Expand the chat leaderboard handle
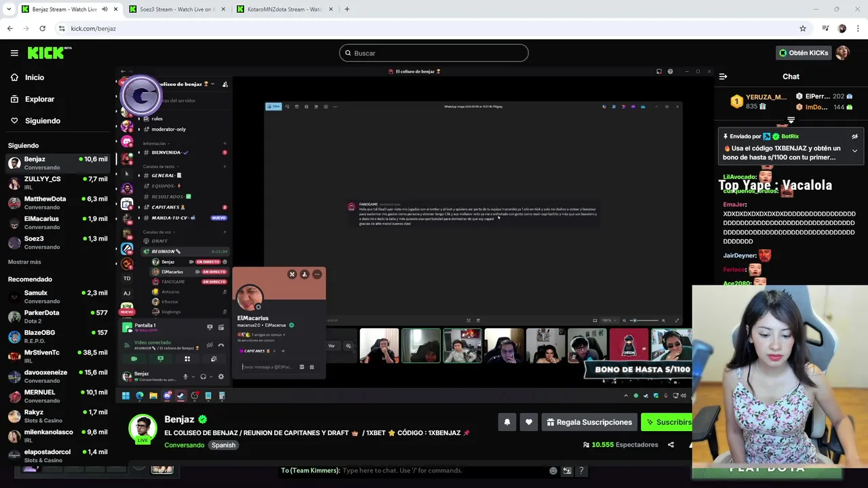Viewport: 868px width, 488px height. coord(791,120)
